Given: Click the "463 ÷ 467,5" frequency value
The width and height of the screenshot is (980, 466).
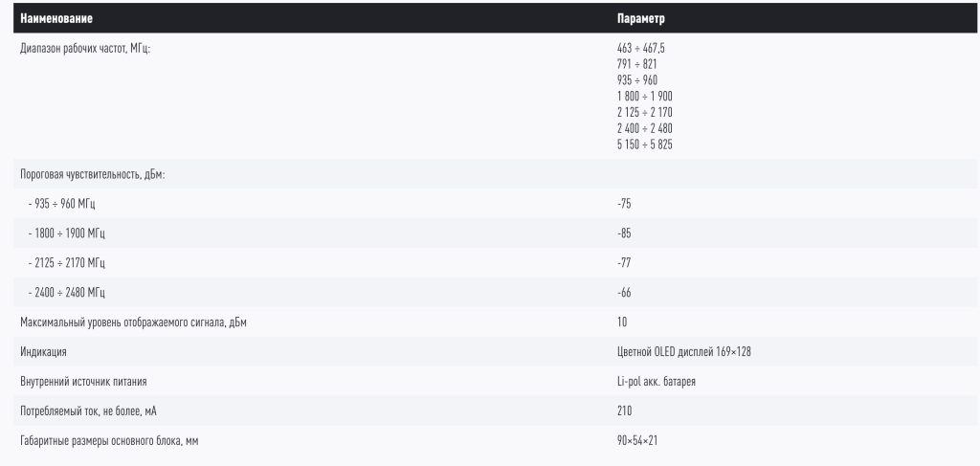Looking at the screenshot, I should point(639,47).
